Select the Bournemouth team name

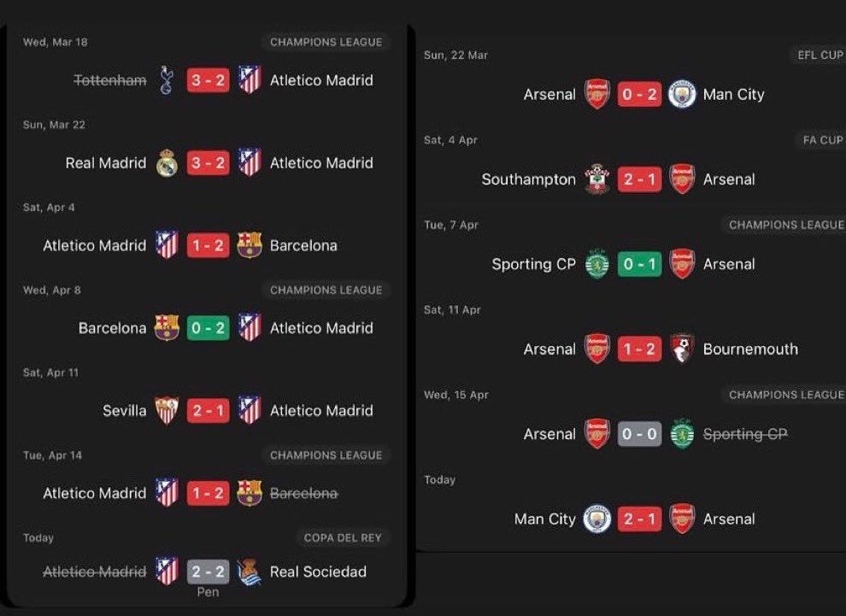(750, 349)
